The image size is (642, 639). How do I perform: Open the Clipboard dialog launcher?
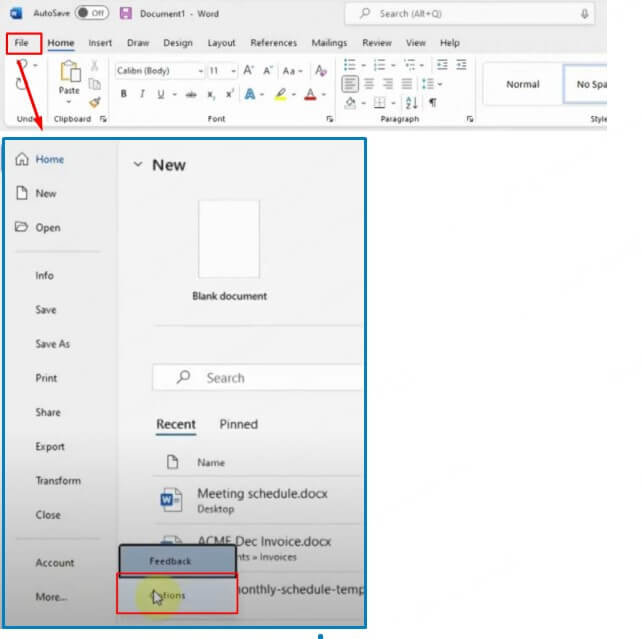point(103,119)
